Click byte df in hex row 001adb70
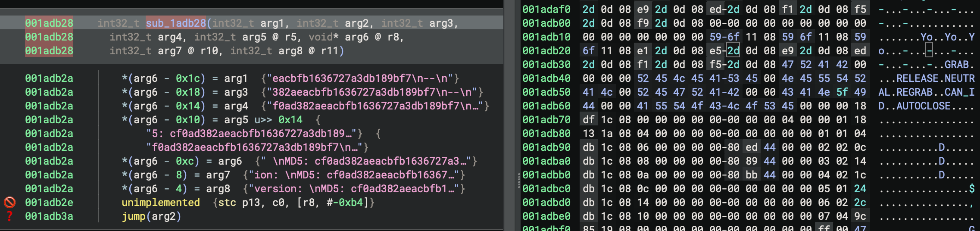The image size is (980, 231). coord(589,119)
